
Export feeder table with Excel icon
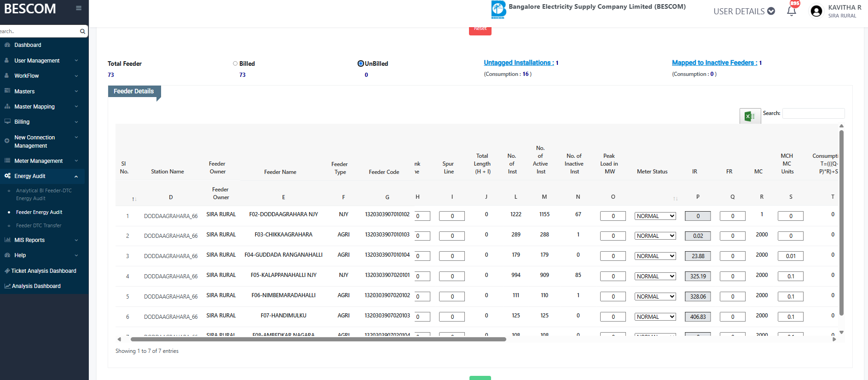[x=750, y=116]
